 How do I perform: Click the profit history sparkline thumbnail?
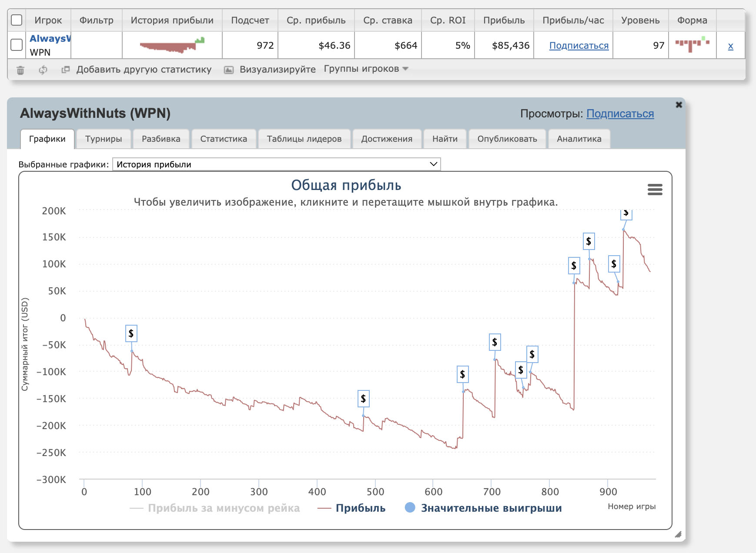coord(172,45)
